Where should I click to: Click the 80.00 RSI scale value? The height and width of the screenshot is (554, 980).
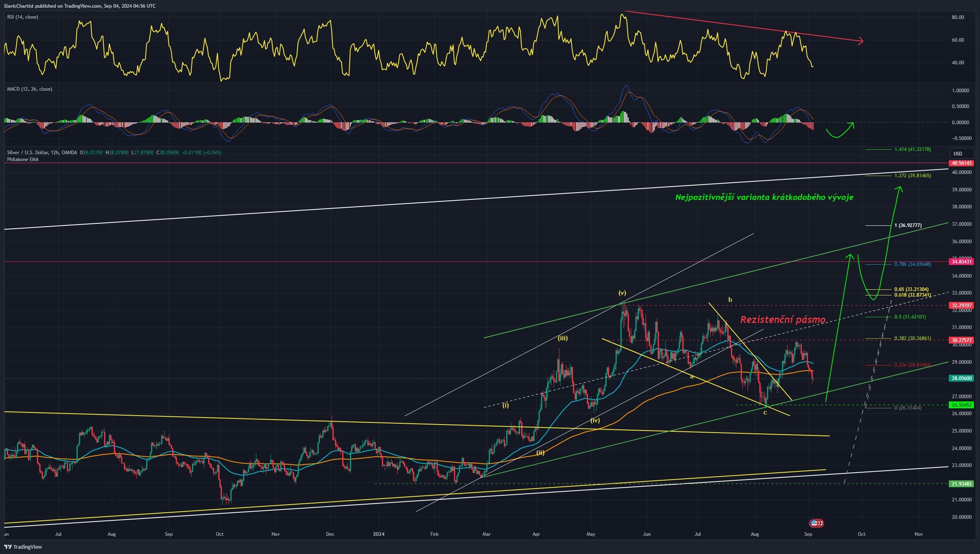958,17
